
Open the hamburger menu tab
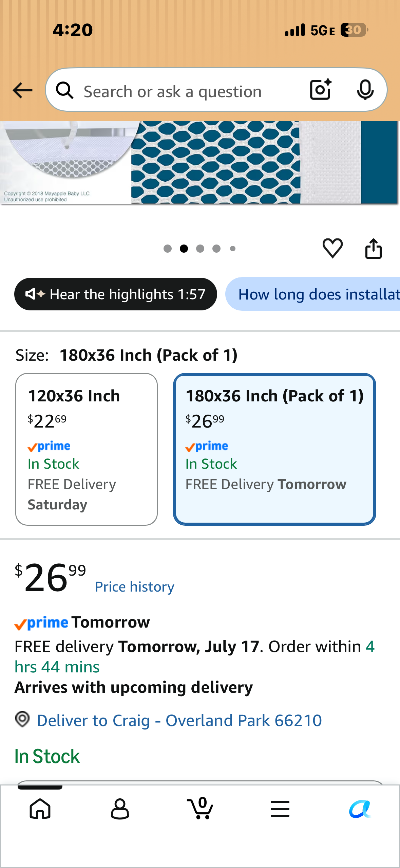pyautogui.click(x=280, y=809)
